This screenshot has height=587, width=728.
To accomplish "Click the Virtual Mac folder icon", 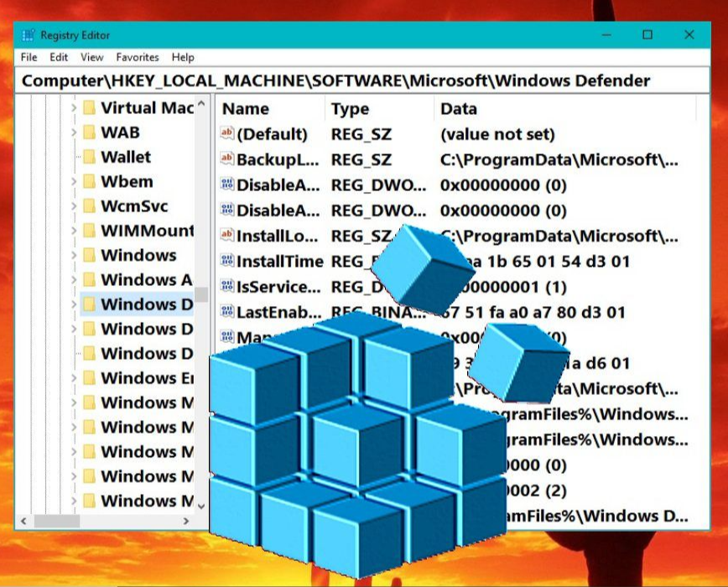I will tap(89, 107).
